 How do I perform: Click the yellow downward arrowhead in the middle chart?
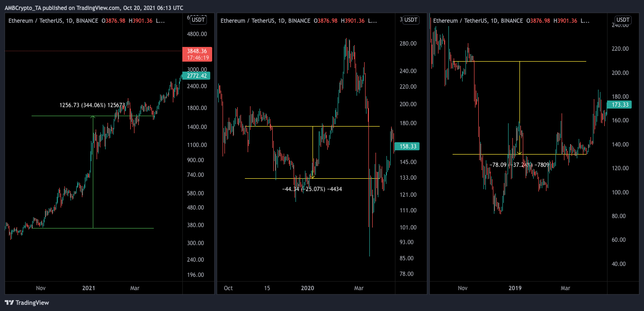[x=313, y=176]
